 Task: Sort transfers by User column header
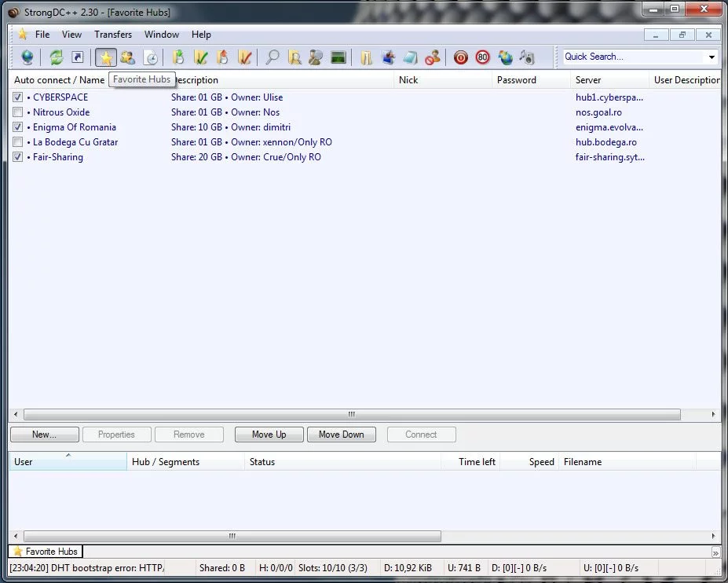pos(68,462)
